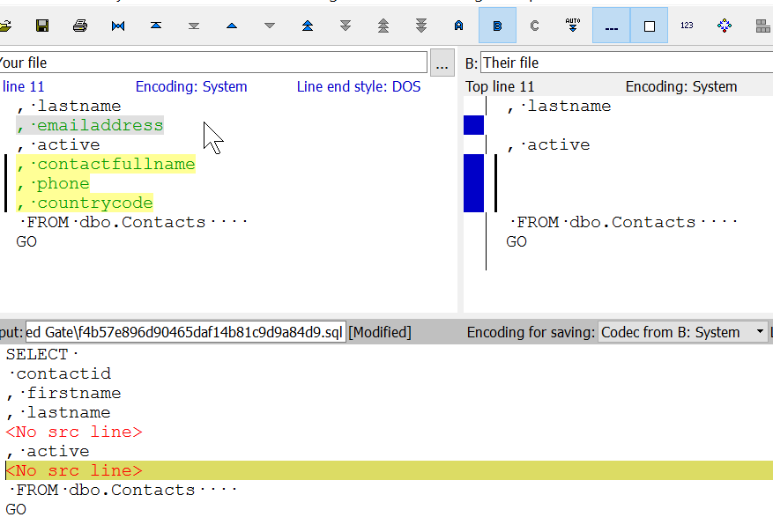Image resolution: width=773 pixels, height=532 pixels.
Task: Toggle line numbers display (123)
Action: pyautogui.click(x=687, y=26)
